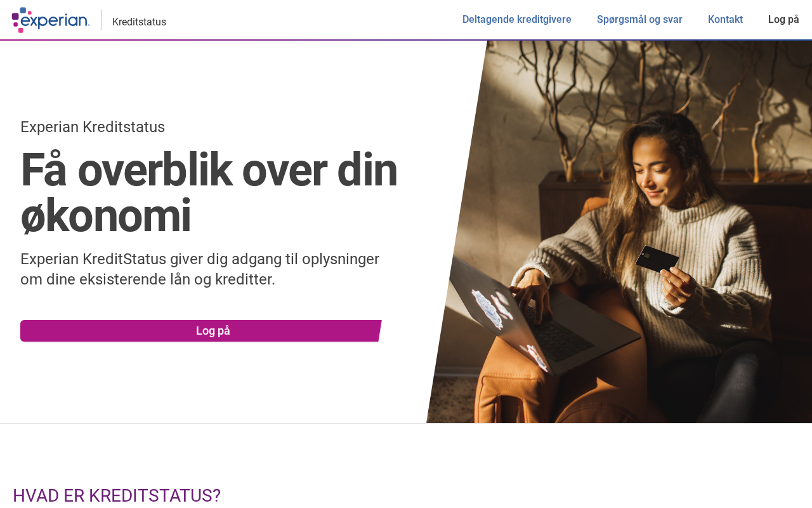Viewport: 812px width, 508px height.
Task: Click the slanted right edge of Log på button
Action: click(x=379, y=331)
